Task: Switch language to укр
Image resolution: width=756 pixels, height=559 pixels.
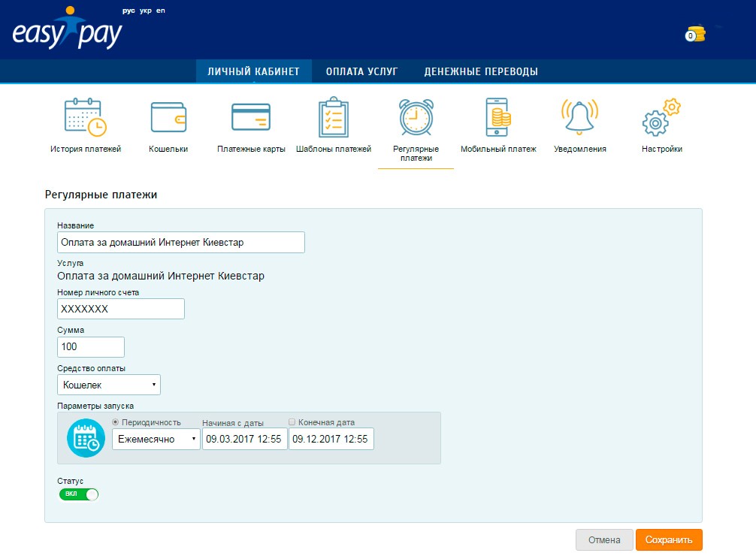Action: point(146,11)
